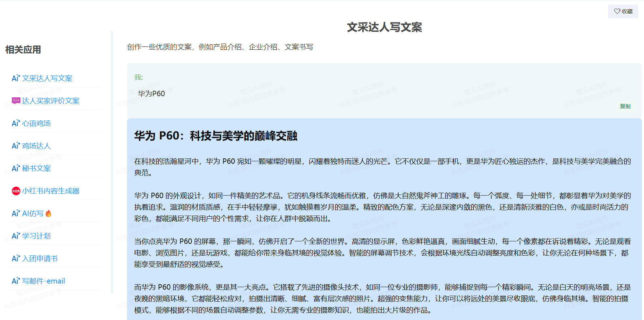Click flame hot icon next to AI仿写
644x320 pixels.
click(48, 213)
